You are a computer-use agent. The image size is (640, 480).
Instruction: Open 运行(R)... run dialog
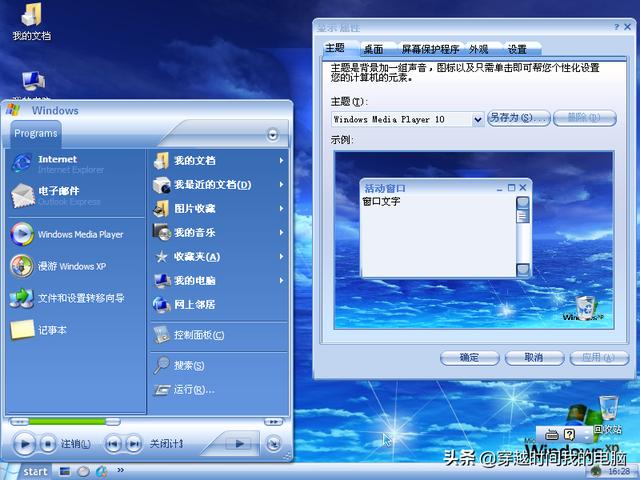(x=219, y=390)
